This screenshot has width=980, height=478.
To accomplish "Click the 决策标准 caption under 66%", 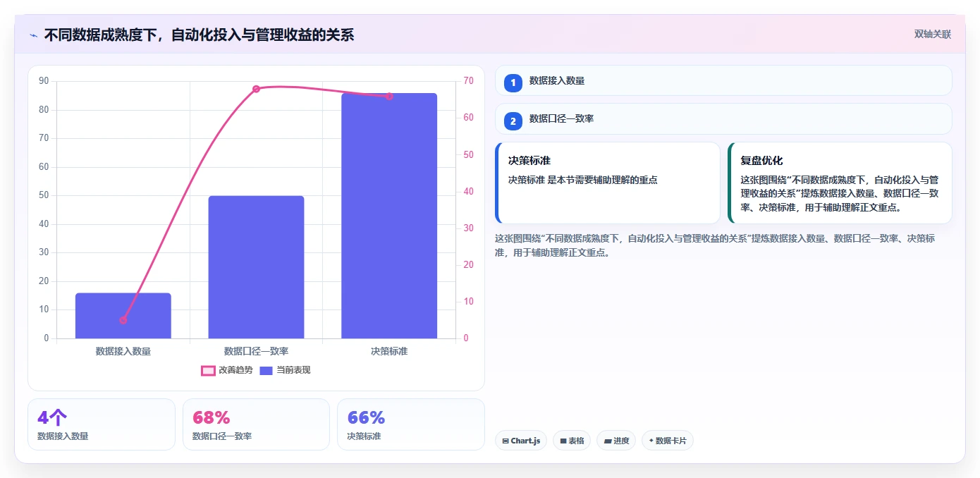I will click(x=364, y=436).
